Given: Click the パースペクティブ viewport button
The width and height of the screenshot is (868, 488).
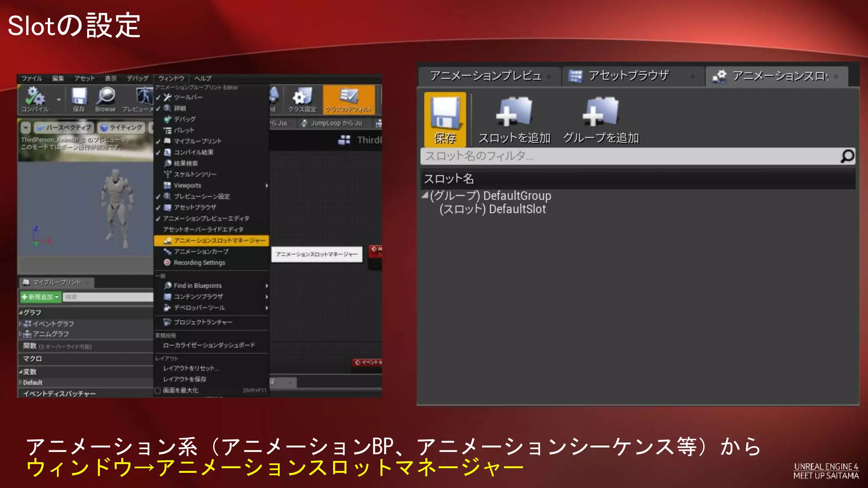Looking at the screenshot, I should [64, 128].
